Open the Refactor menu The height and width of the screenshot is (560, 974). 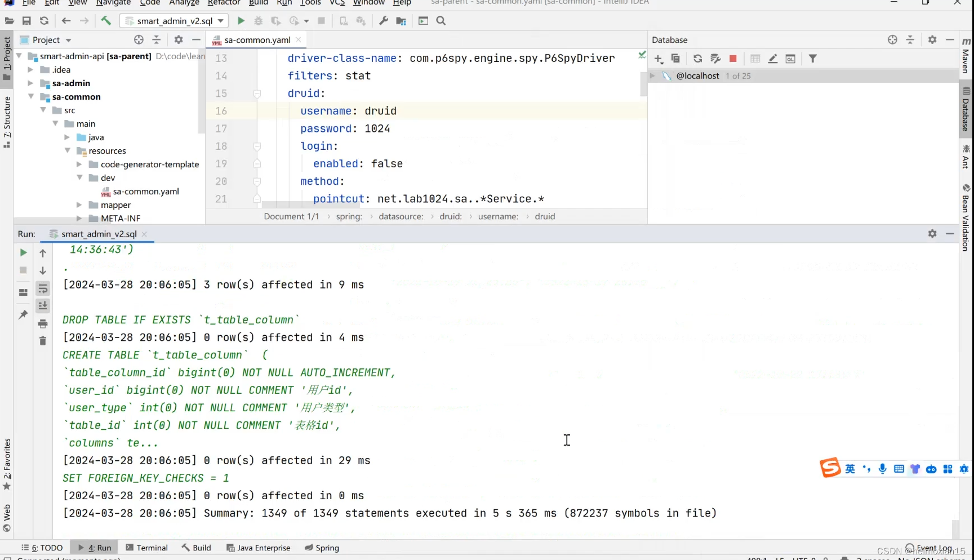click(224, 3)
